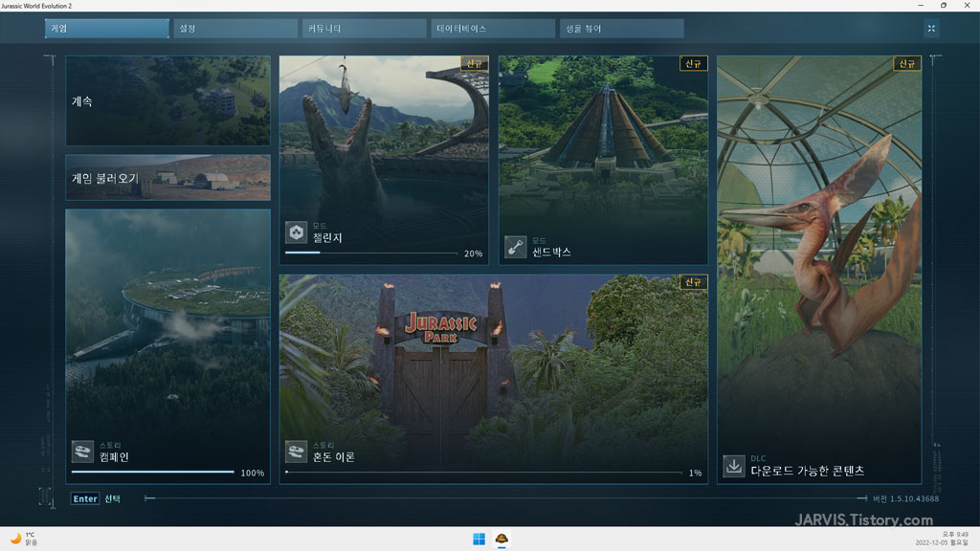Click the 혼돈 이론 1% progress bar
980x551 pixels.
[483, 473]
